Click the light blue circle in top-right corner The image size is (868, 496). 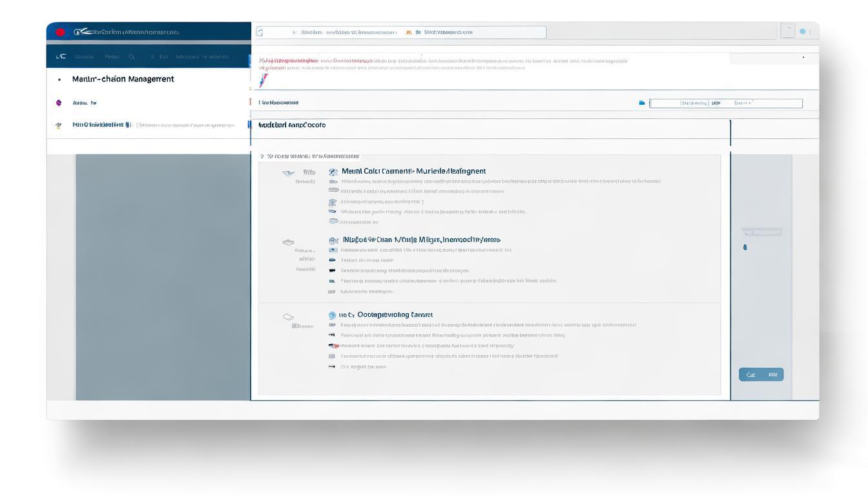pos(803,31)
